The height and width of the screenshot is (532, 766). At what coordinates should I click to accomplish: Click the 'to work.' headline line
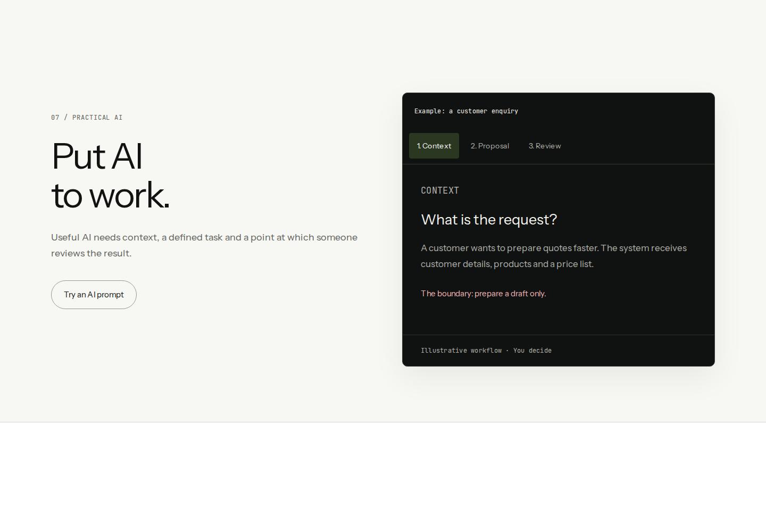[111, 195]
